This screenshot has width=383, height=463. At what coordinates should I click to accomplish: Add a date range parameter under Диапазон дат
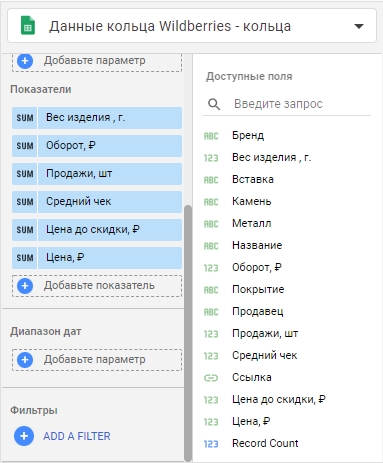point(97,360)
